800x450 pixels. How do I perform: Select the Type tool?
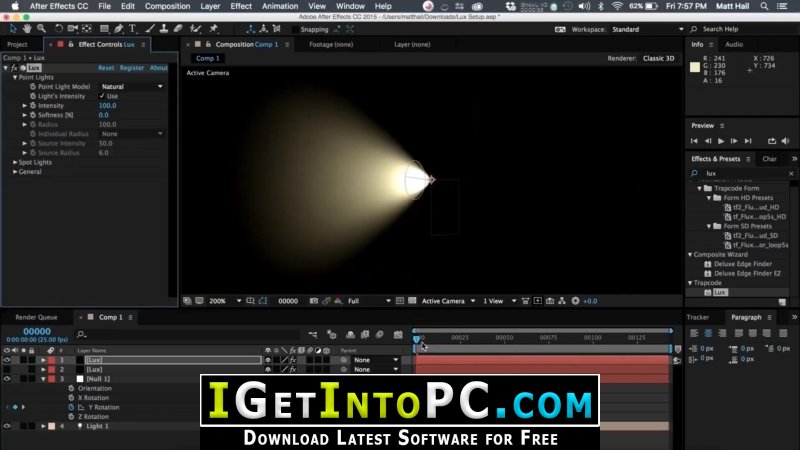pos(132,29)
